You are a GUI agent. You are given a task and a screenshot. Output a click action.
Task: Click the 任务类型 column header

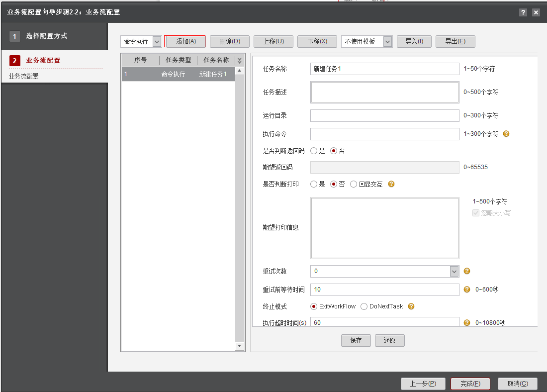click(178, 60)
